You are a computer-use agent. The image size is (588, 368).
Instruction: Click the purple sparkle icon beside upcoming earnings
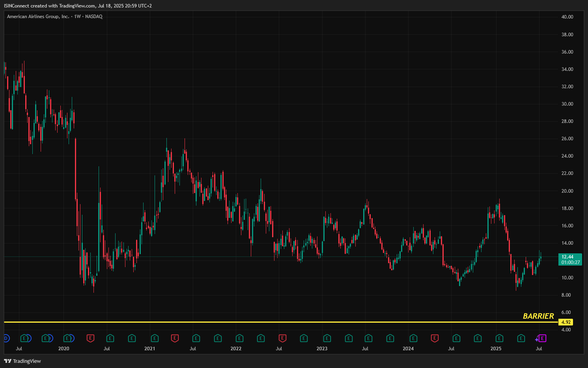(537, 339)
